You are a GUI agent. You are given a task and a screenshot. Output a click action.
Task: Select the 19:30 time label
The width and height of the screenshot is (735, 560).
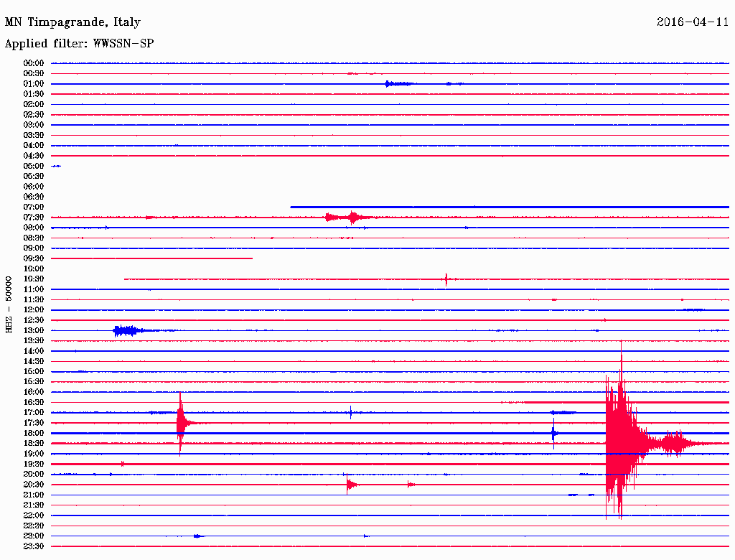coord(34,464)
